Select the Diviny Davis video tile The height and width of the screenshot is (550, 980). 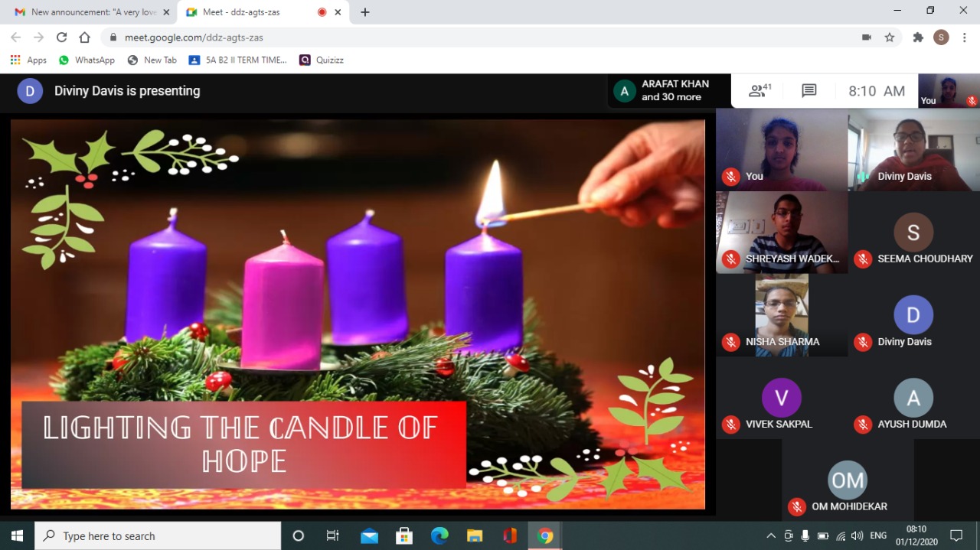click(914, 149)
